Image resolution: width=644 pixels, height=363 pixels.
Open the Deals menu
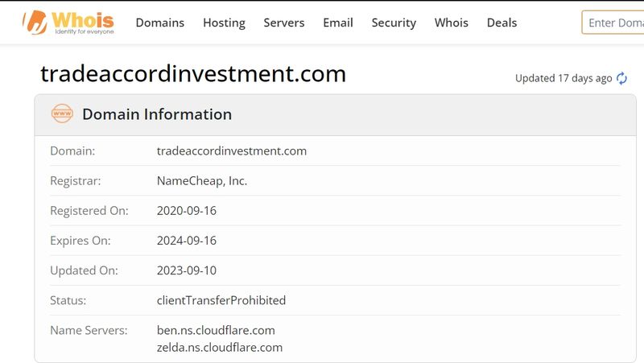(502, 23)
